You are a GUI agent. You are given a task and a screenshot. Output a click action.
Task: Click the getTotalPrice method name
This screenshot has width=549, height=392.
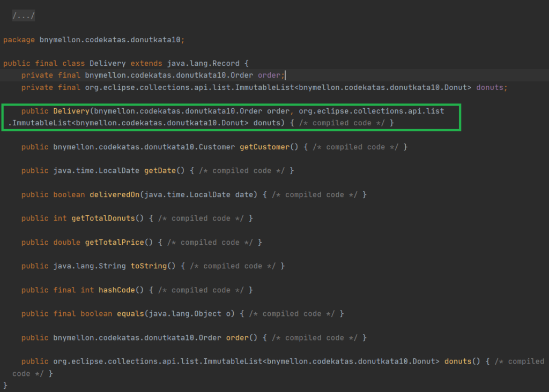[x=115, y=243]
